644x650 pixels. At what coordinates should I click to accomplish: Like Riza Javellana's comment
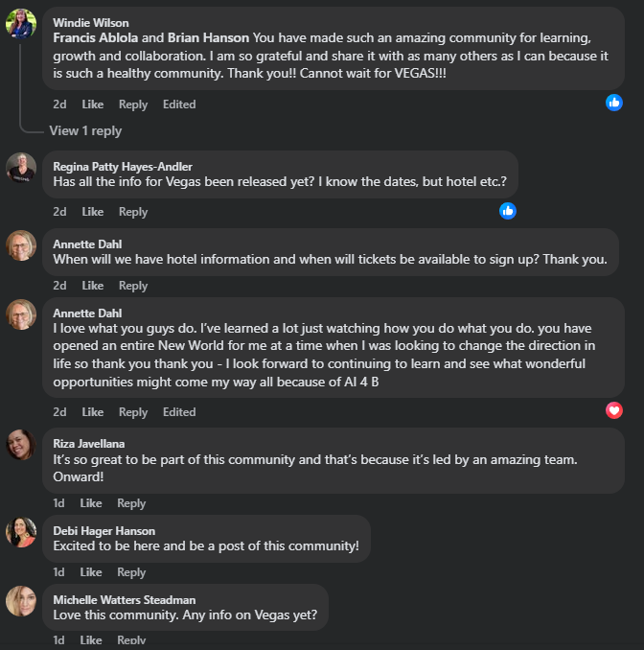click(x=91, y=503)
